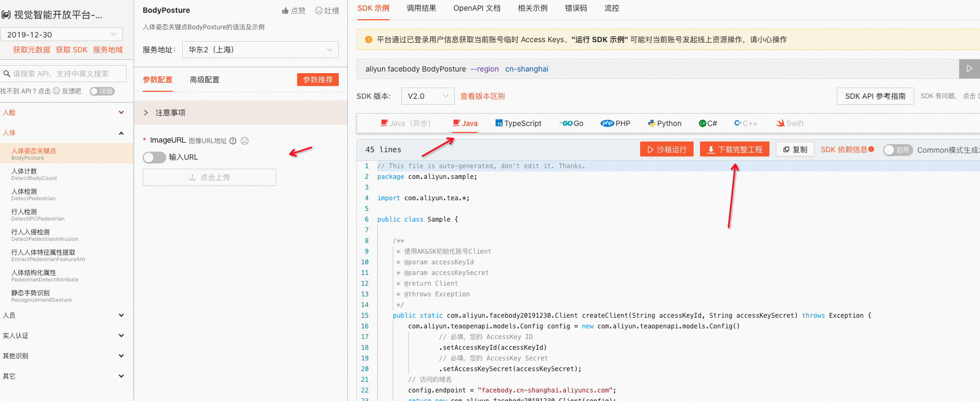Viewport: 980px width, 401px height.
Task: Toggle the 详细 switch in the sidebar
Action: [102, 91]
